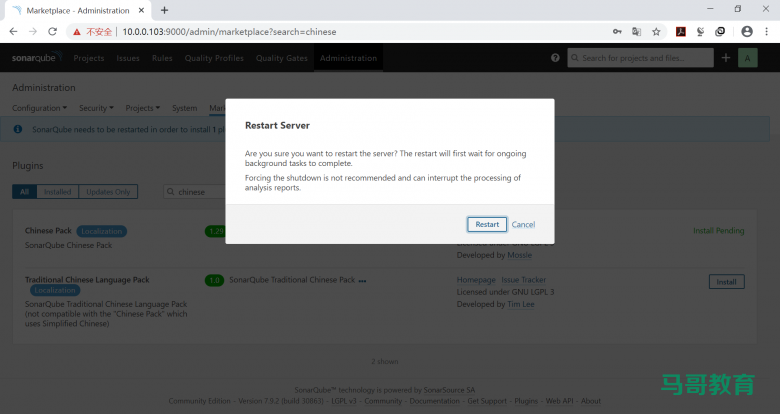Bookmark the page with star icon
The image size is (780, 414).
[x=656, y=31]
